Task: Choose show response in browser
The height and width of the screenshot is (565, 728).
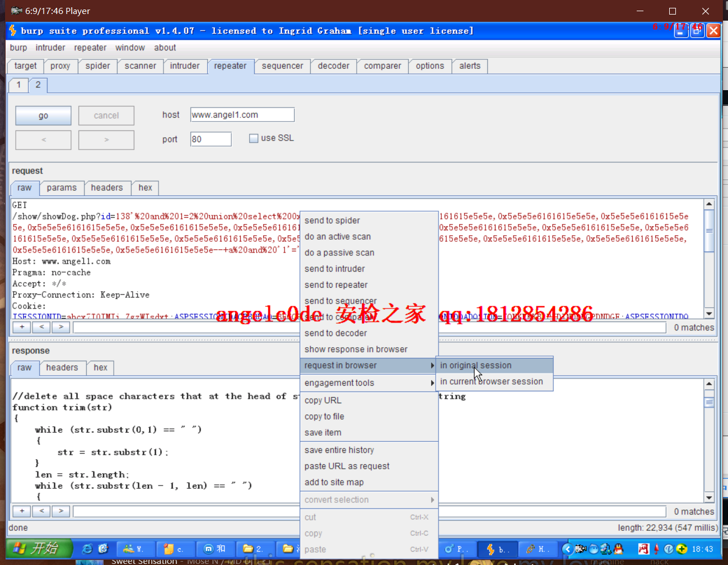Action: (369, 349)
